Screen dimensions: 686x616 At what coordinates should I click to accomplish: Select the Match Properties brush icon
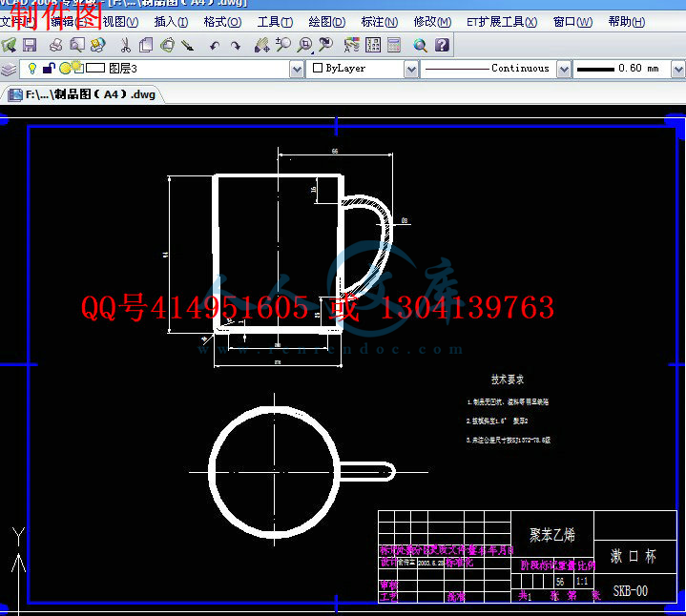point(188,45)
